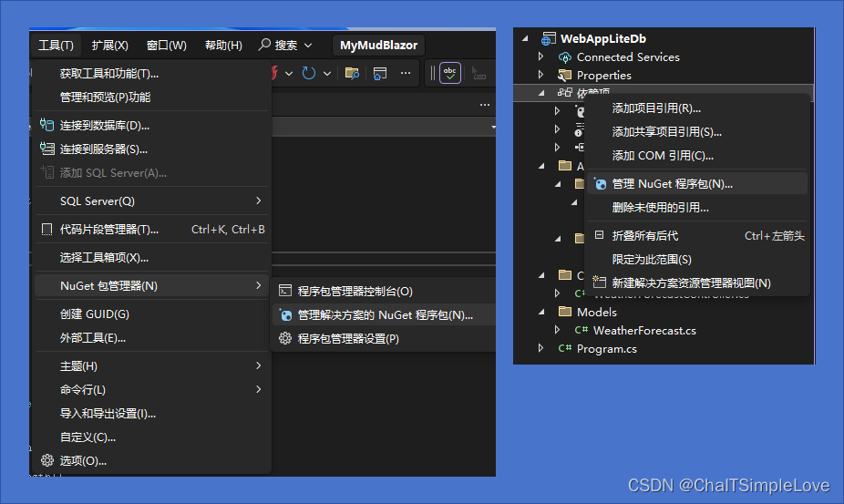Expand the 命令行(L) submenu arrow
This screenshot has width=844, height=504.
pyautogui.click(x=258, y=389)
